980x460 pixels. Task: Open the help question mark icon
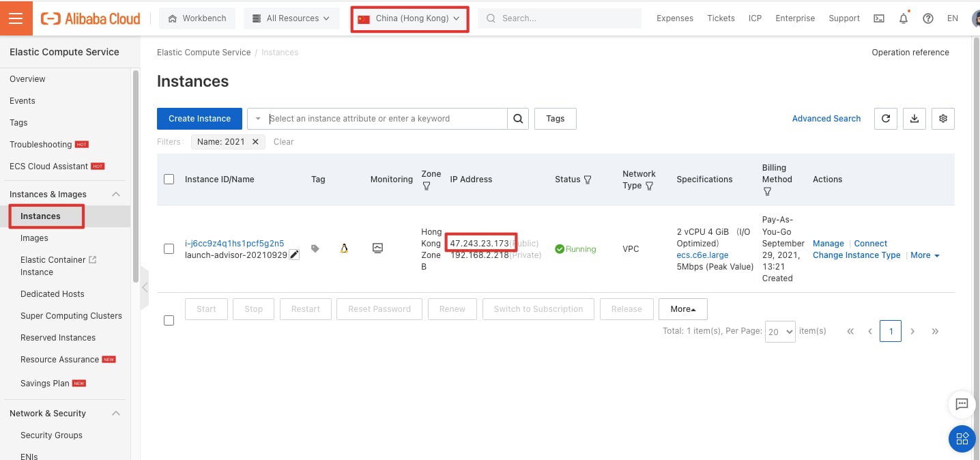pyautogui.click(x=927, y=18)
